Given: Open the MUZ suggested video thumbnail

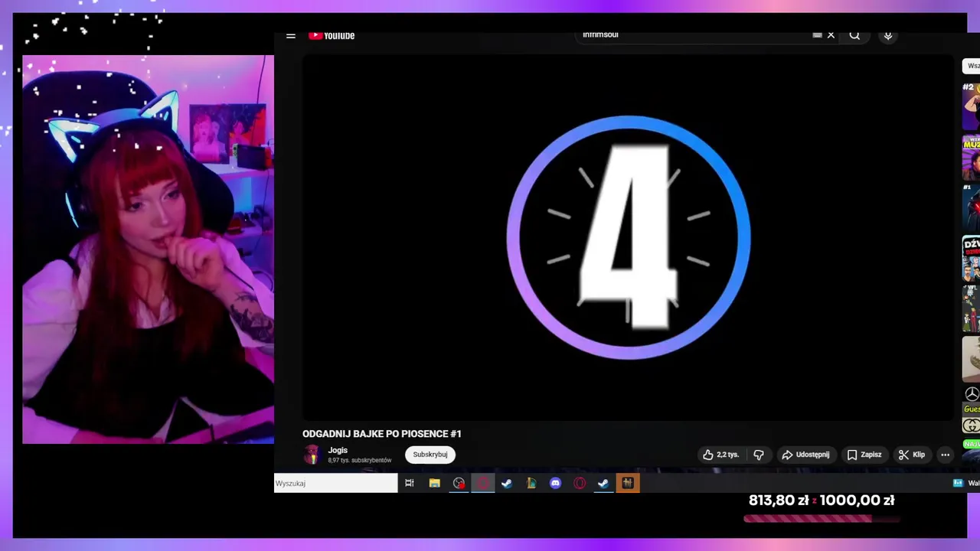Looking at the screenshot, I should (971, 157).
